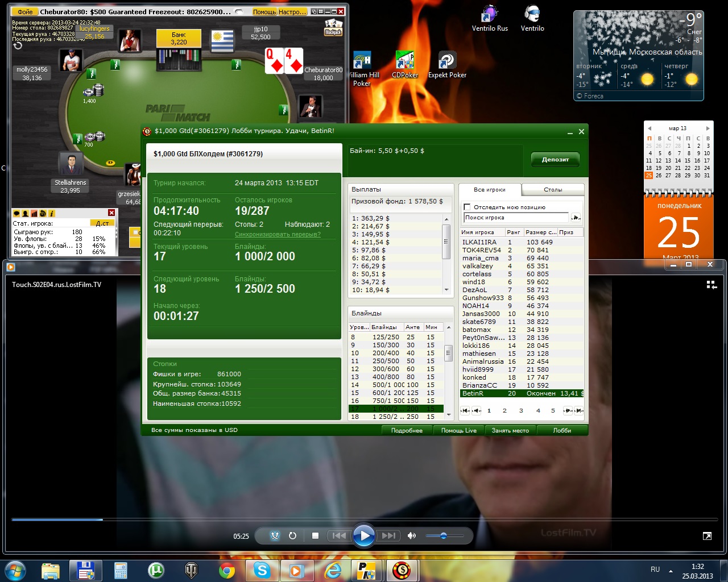Switch to the 'Столы' tab
728x582 pixels.
pos(553,190)
